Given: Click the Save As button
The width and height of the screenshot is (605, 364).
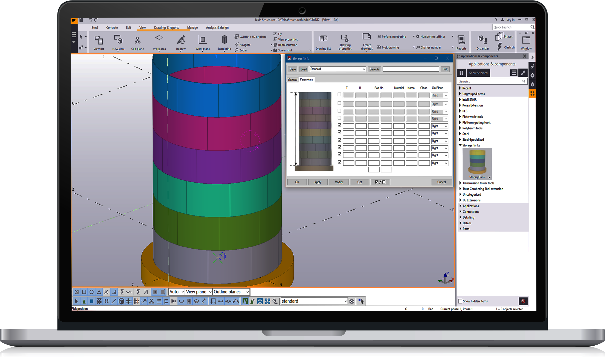Looking at the screenshot, I should click(x=374, y=69).
